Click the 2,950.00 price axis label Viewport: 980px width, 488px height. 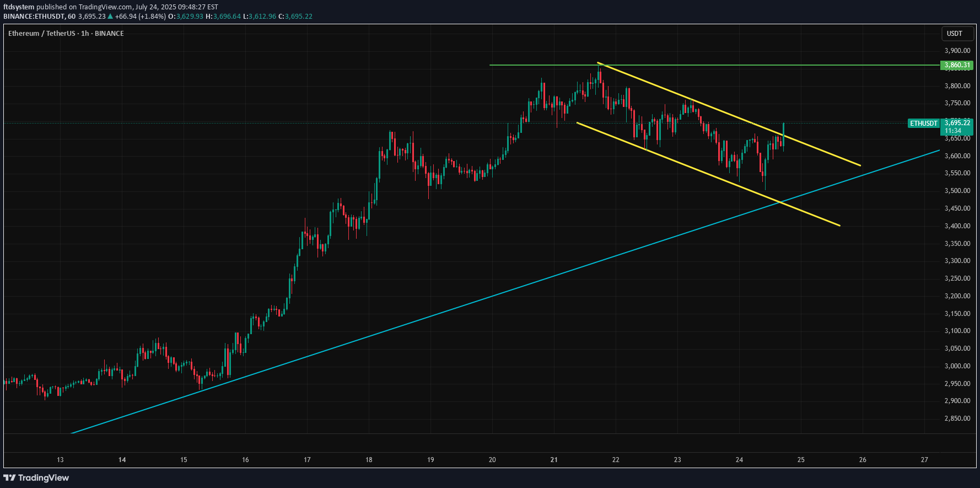pyautogui.click(x=957, y=384)
